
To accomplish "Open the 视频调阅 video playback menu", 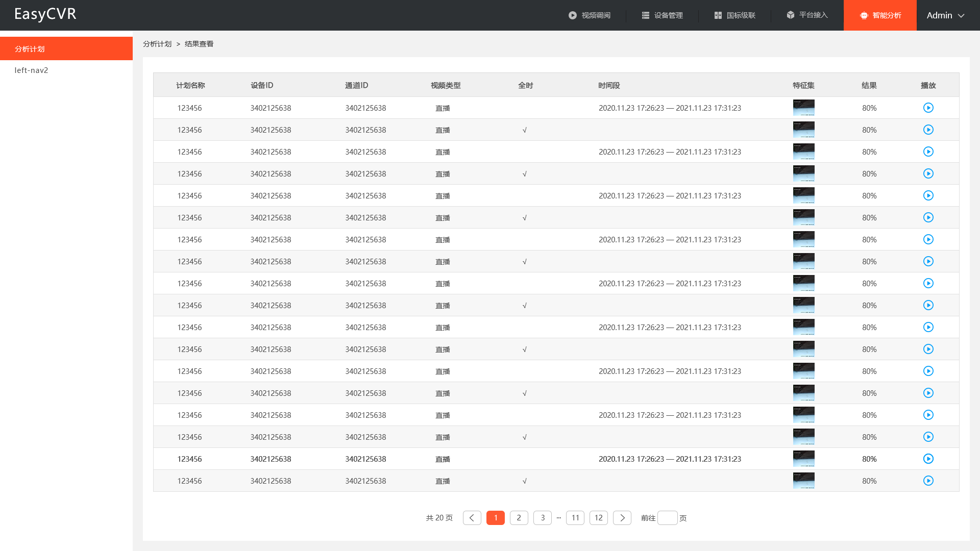I will (x=590, y=15).
